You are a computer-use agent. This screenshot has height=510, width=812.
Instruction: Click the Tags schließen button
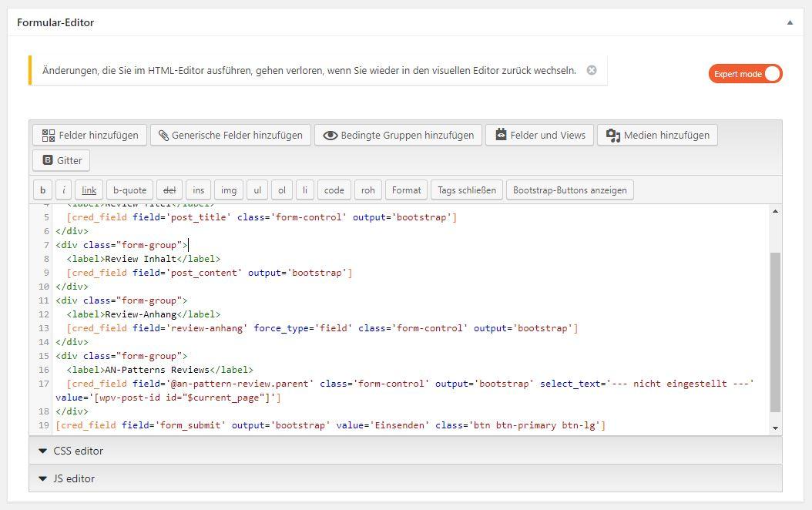(x=467, y=190)
